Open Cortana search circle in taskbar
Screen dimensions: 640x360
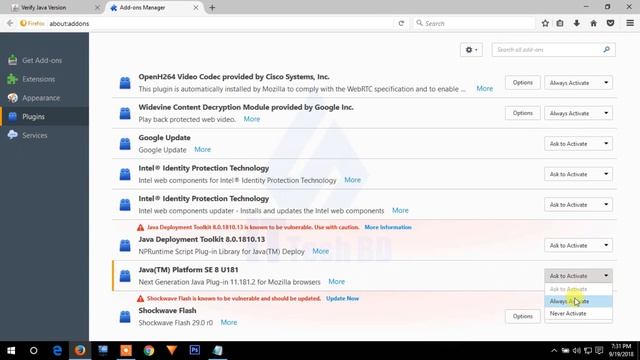pyautogui.click(x=33, y=351)
